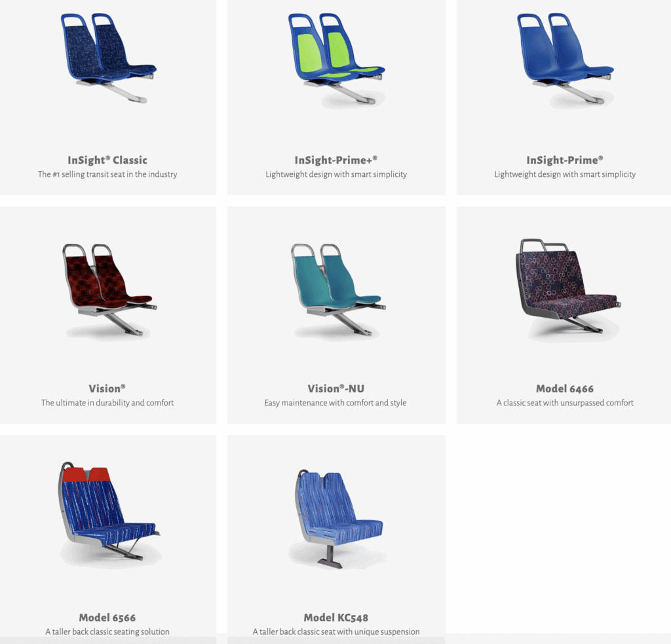Open the Vision-NU title link
671x644 pixels.
point(336,388)
